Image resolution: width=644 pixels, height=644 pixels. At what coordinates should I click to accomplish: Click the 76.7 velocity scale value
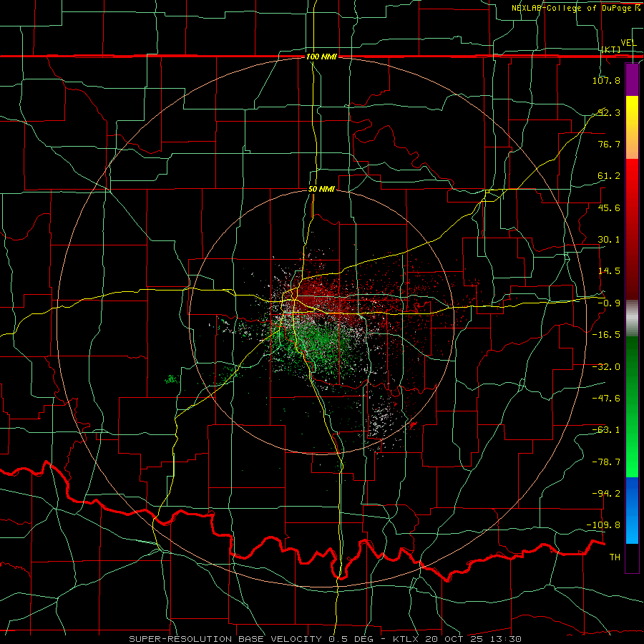pyautogui.click(x=609, y=144)
